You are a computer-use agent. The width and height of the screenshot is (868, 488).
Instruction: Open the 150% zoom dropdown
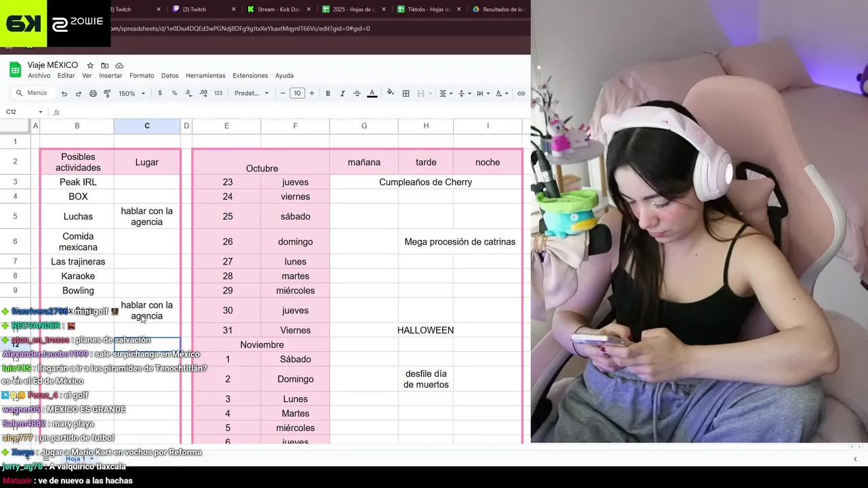(x=132, y=94)
